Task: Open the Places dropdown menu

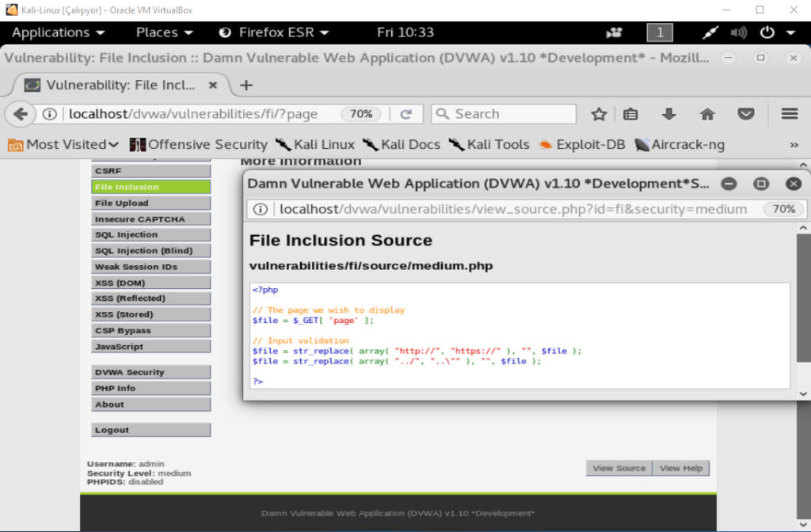Action: pos(165,32)
